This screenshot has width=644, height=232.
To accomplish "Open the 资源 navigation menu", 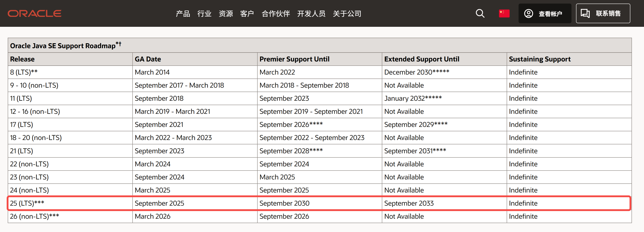I will click(226, 14).
